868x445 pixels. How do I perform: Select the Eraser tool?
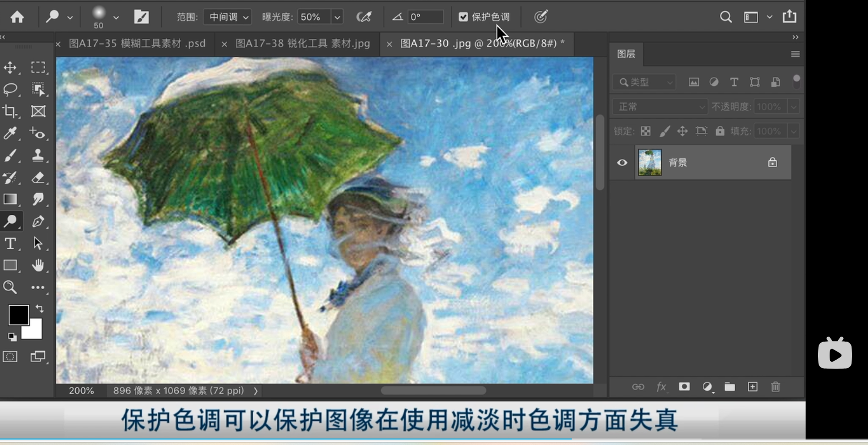pyautogui.click(x=38, y=177)
